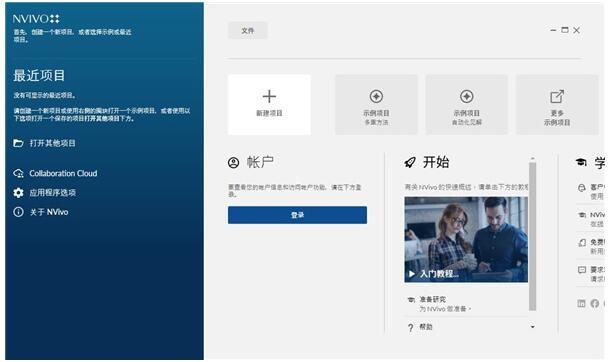Click the headset customer support icon
The image size is (609, 362).
(x=581, y=188)
